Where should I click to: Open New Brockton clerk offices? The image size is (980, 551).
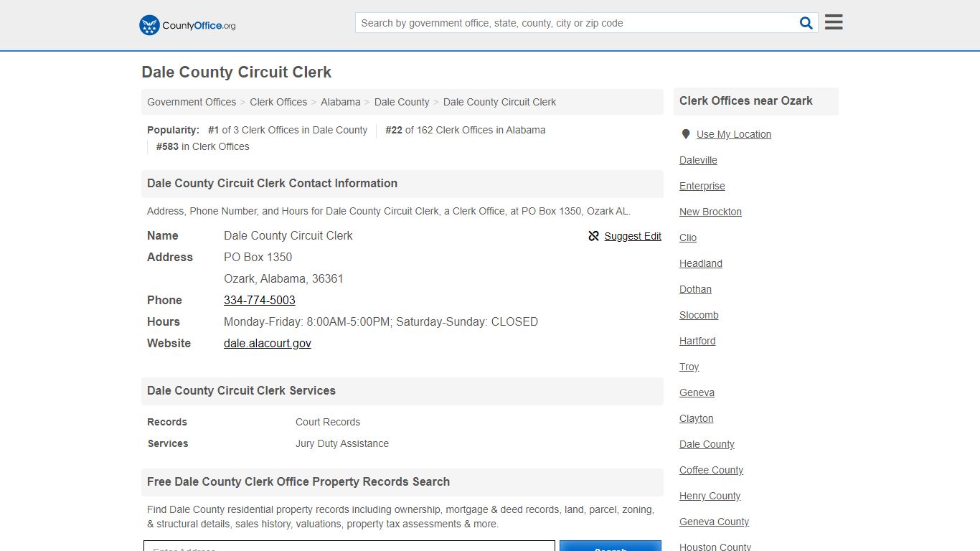pyautogui.click(x=710, y=212)
